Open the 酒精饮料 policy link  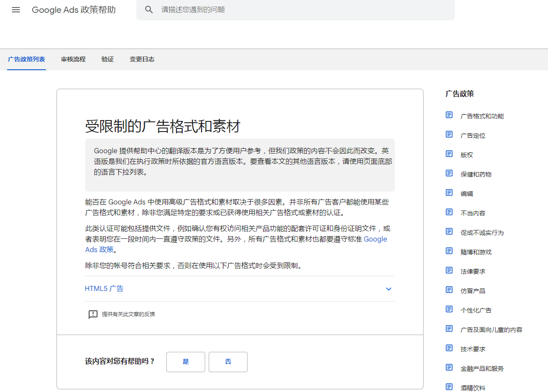click(x=473, y=388)
